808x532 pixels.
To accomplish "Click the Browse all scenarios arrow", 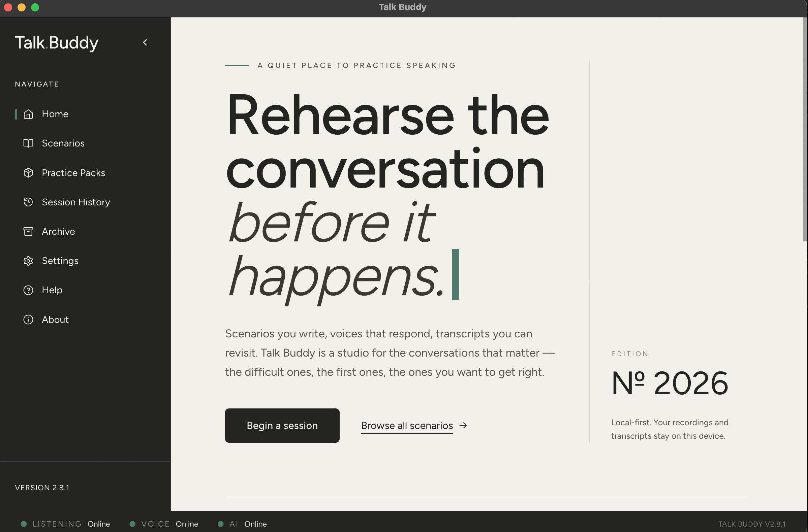I will [463, 426].
